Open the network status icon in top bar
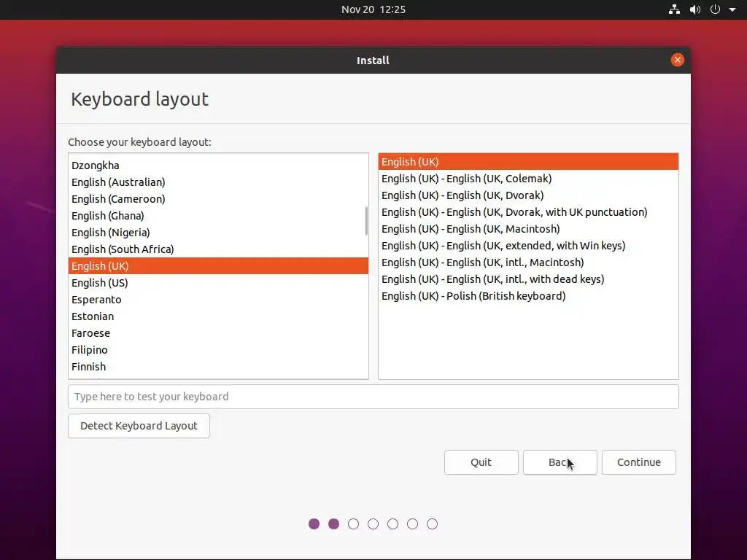 click(674, 9)
